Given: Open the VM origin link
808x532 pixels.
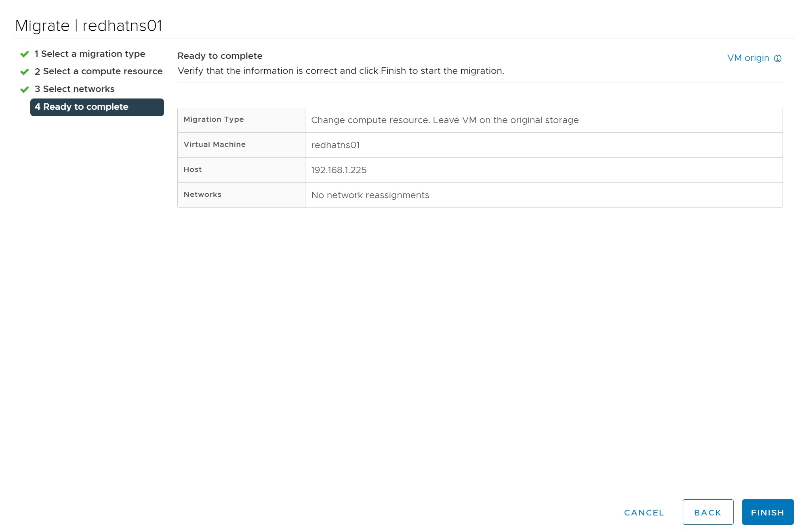Looking at the screenshot, I should 748,58.
